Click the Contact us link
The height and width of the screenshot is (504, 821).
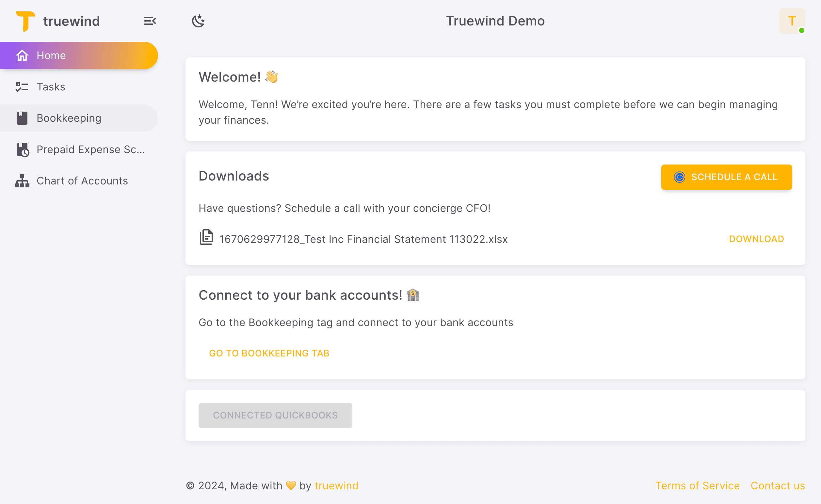pyautogui.click(x=778, y=486)
